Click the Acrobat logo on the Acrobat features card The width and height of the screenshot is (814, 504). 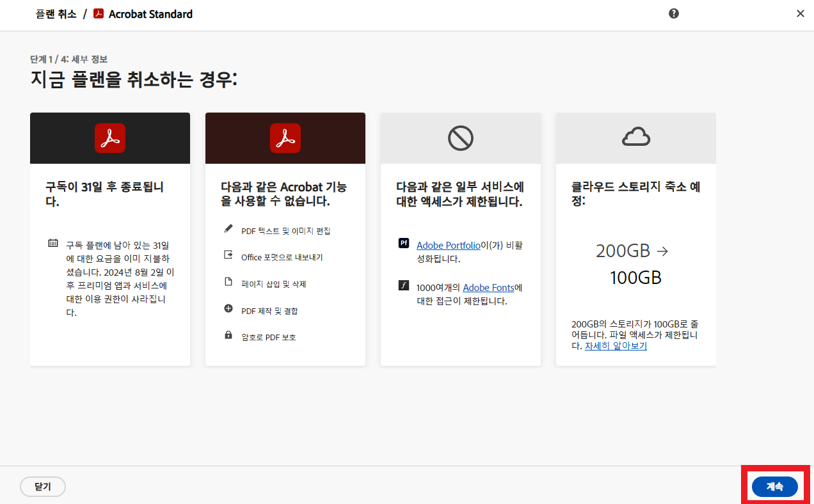click(285, 138)
